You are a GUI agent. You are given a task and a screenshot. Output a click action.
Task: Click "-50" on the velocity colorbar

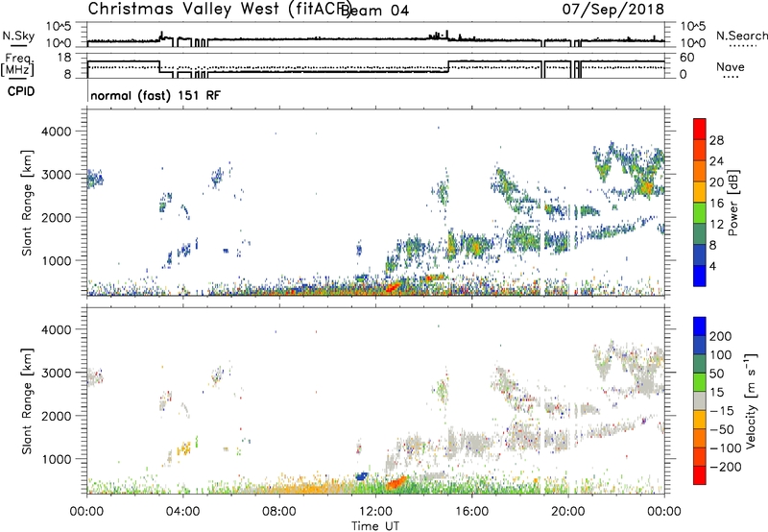coord(722,429)
